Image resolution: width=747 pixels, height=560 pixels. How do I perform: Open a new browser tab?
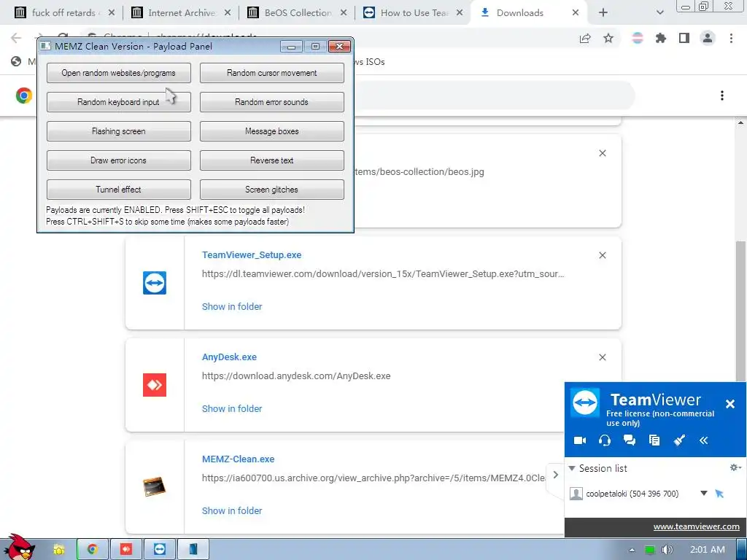(603, 13)
